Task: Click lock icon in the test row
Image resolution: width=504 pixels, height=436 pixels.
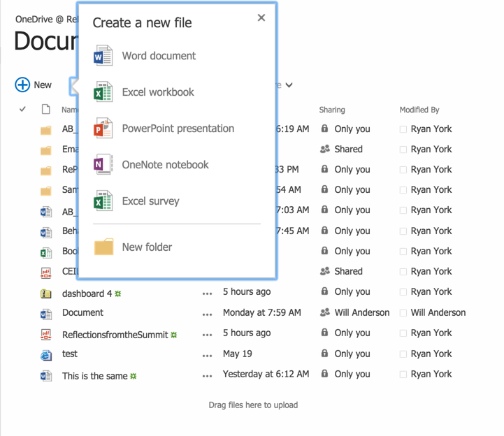Action: [324, 353]
